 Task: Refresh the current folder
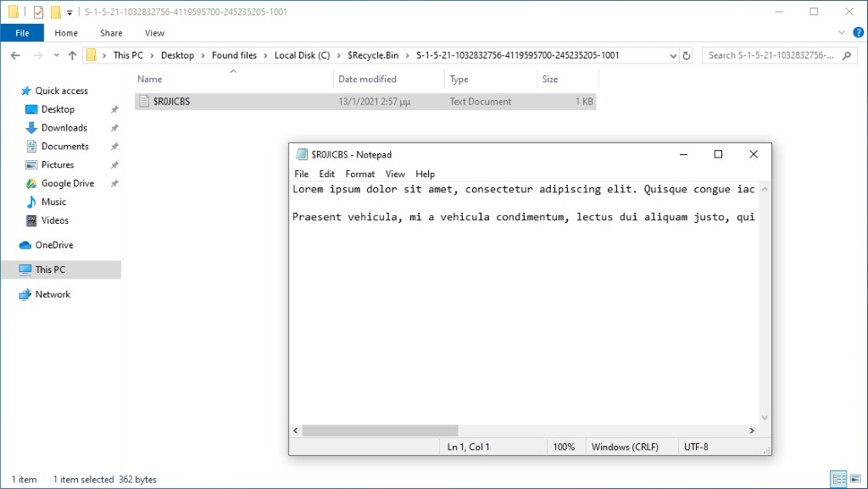(x=687, y=55)
